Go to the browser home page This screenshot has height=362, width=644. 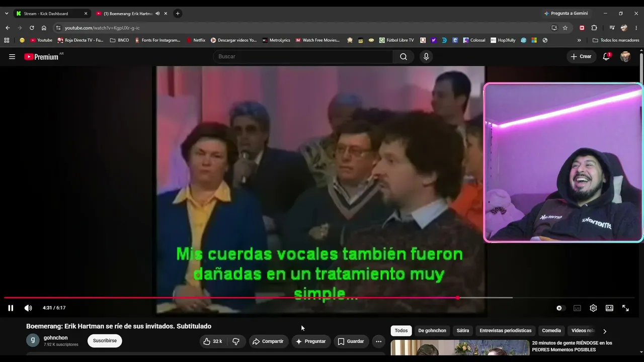pyautogui.click(x=44, y=28)
